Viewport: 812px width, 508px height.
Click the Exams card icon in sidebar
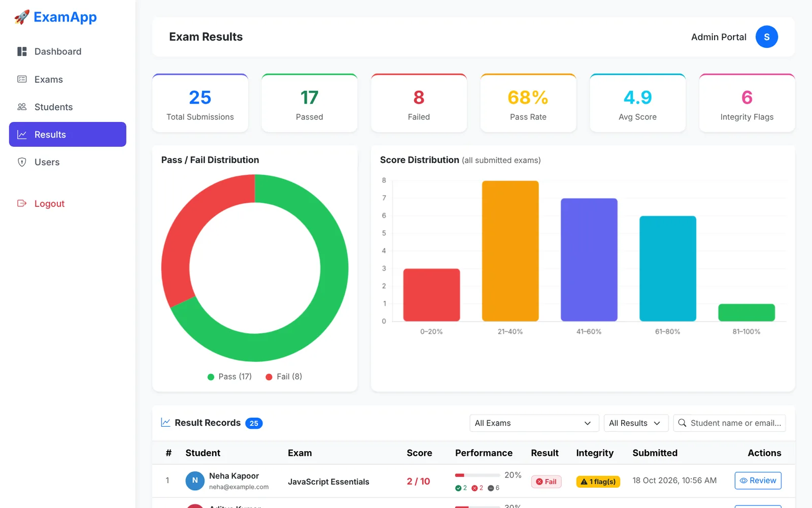point(22,79)
